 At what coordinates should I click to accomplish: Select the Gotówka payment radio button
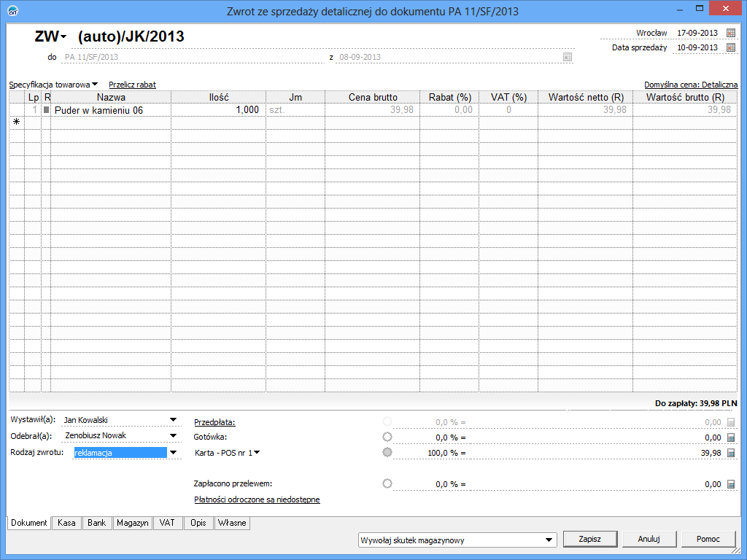pos(387,437)
